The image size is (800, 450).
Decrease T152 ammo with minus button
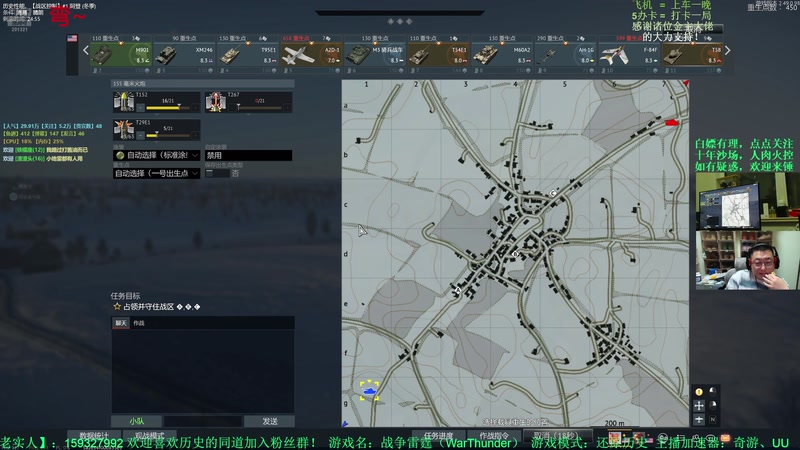(x=141, y=108)
